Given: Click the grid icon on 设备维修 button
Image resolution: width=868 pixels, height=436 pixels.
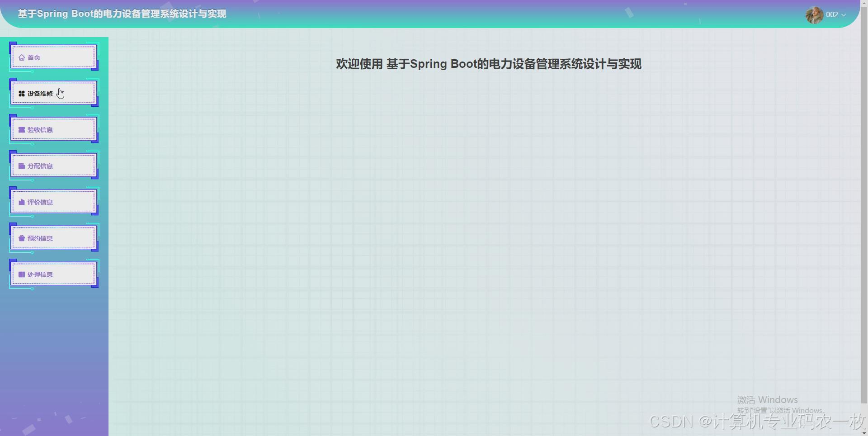Looking at the screenshot, I should [x=21, y=94].
